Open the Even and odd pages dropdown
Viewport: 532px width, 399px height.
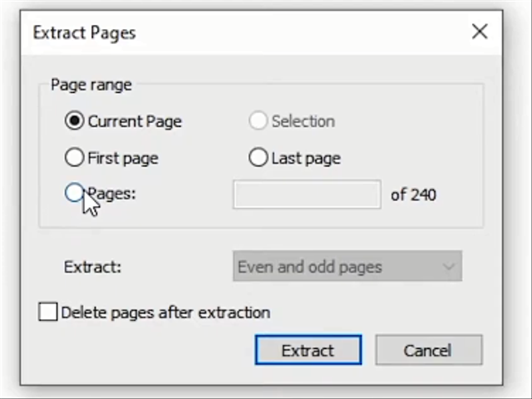pyautogui.click(x=337, y=267)
